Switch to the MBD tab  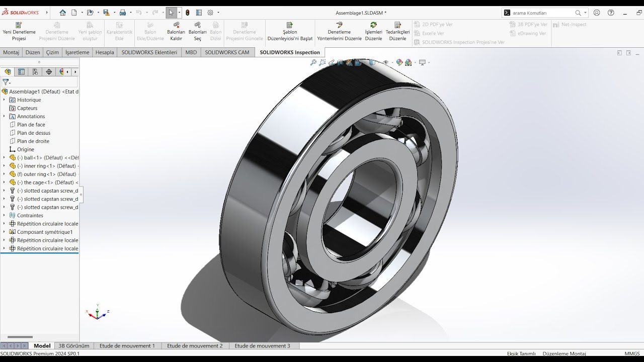click(x=191, y=52)
